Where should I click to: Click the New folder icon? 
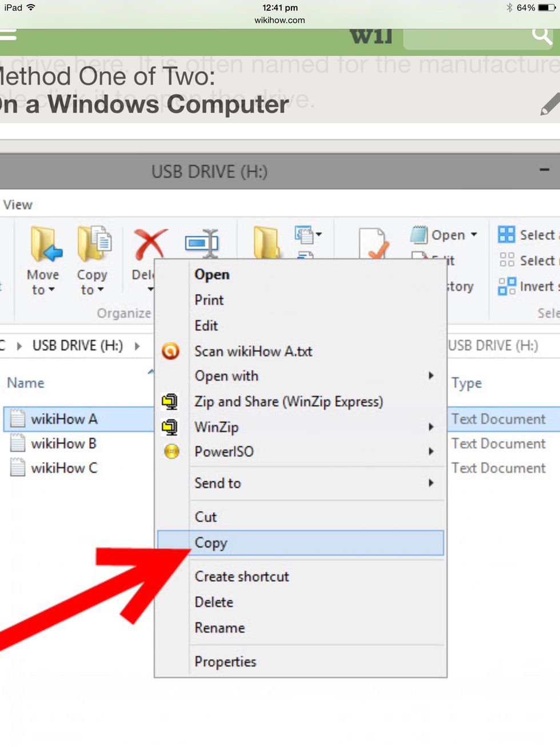(x=266, y=242)
